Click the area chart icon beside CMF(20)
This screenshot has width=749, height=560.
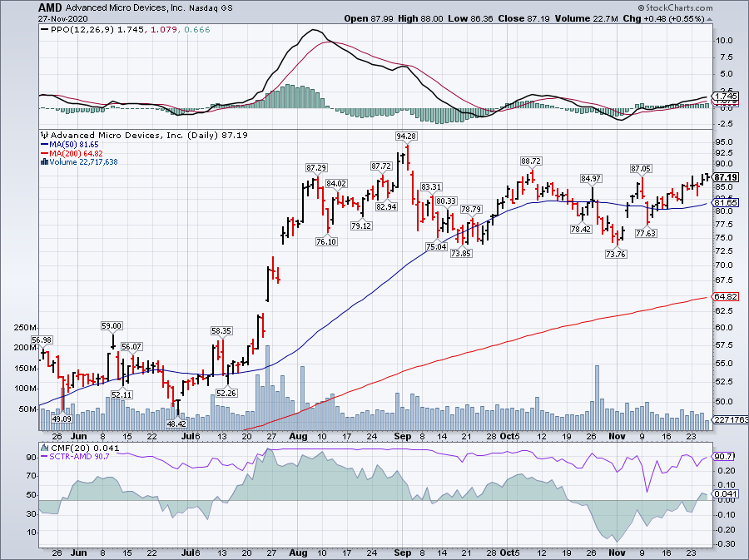pyautogui.click(x=45, y=448)
